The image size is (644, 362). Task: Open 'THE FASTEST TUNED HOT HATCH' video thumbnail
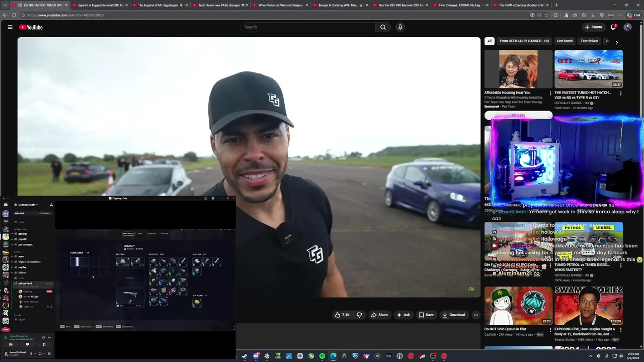click(589, 69)
